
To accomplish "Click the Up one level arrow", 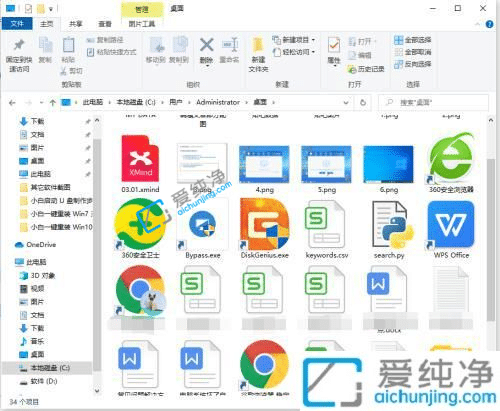I will [52, 102].
